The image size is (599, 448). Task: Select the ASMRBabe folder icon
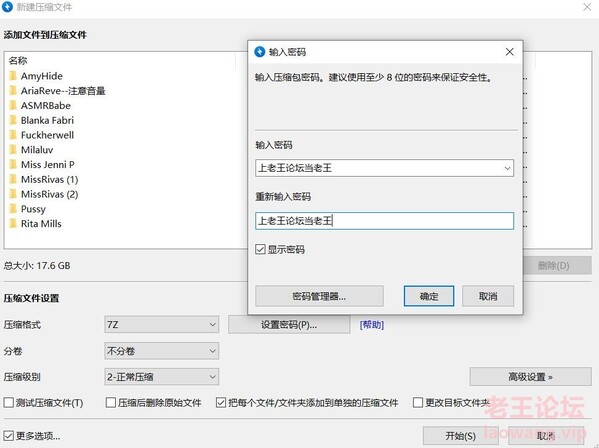tap(13, 105)
